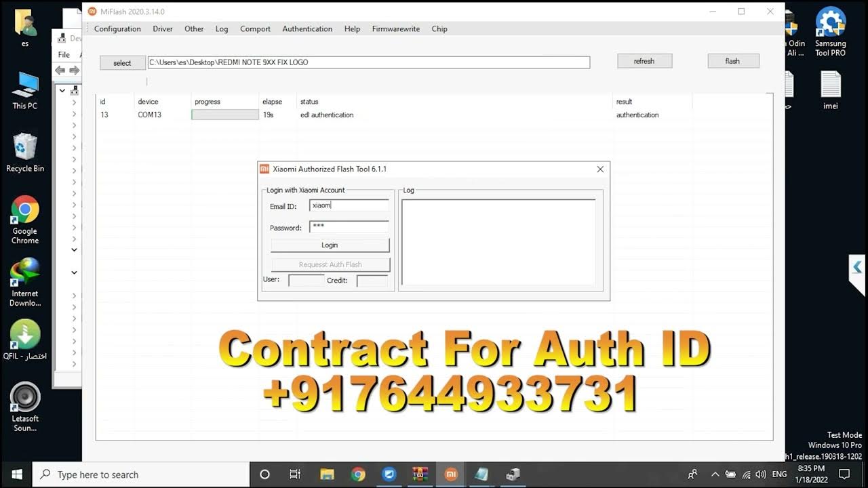Screen dimensions: 868x488
Task: Click the COM13 progress bar
Action: click(225, 115)
